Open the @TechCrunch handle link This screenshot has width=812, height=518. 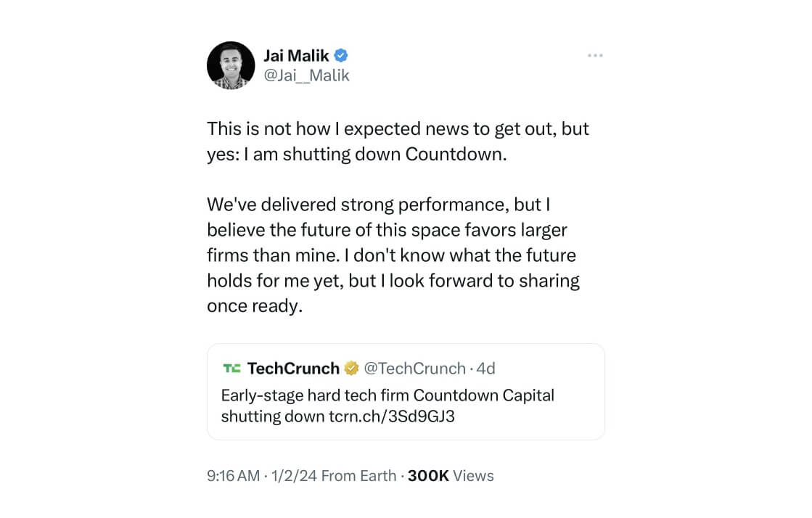414,369
